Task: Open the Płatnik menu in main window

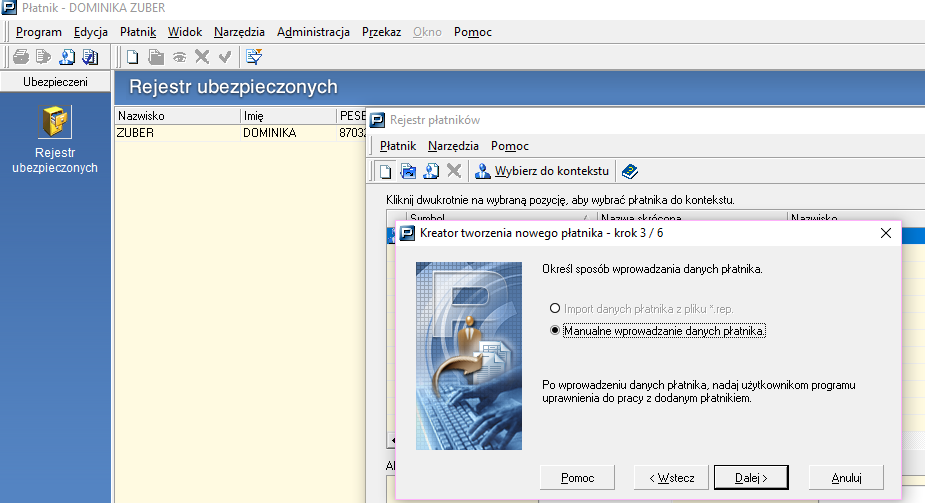Action: 137,32
